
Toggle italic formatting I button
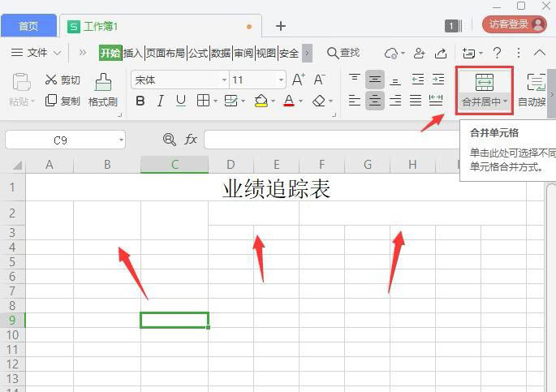pos(160,101)
